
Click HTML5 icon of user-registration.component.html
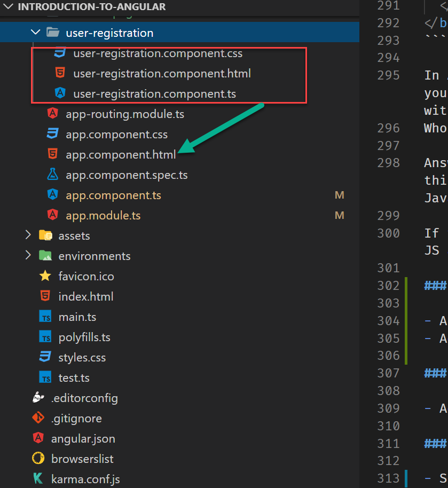point(60,73)
